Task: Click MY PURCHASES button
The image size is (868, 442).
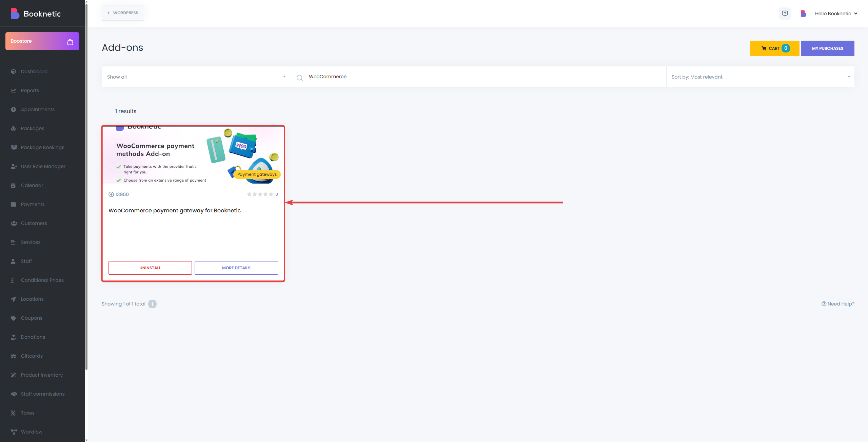Action: tap(827, 48)
